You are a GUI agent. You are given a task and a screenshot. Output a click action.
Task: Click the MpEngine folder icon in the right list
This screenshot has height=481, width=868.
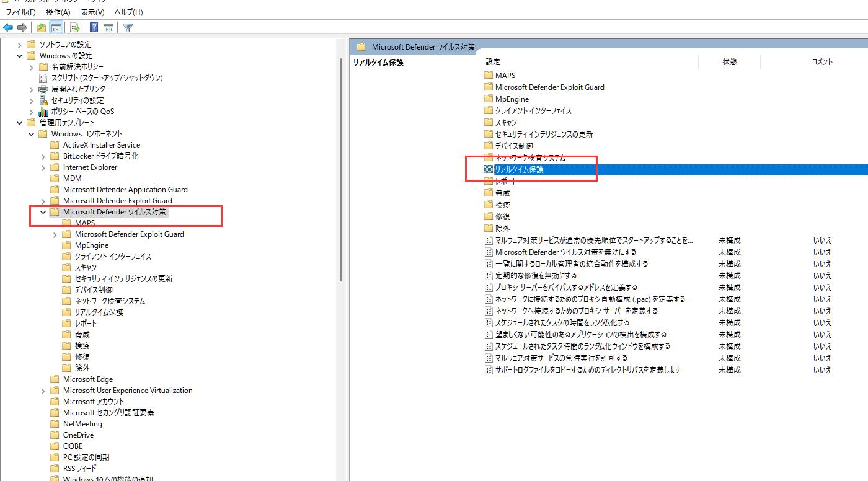coord(489,99)
